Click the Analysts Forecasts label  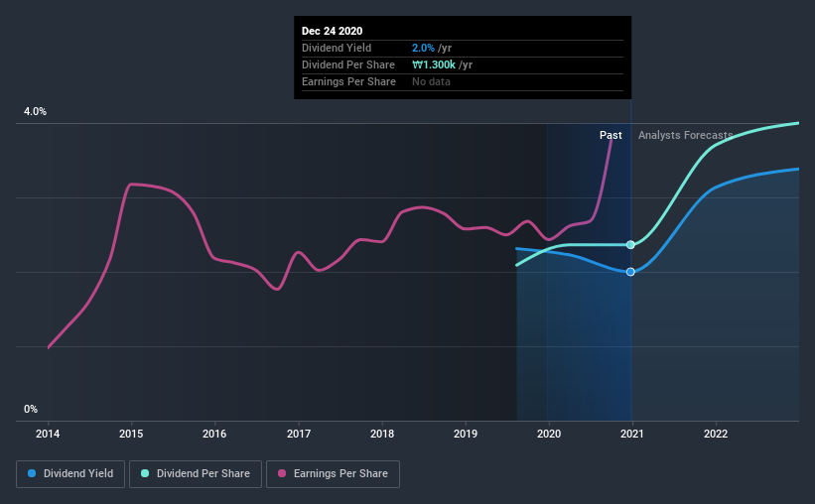686,135
